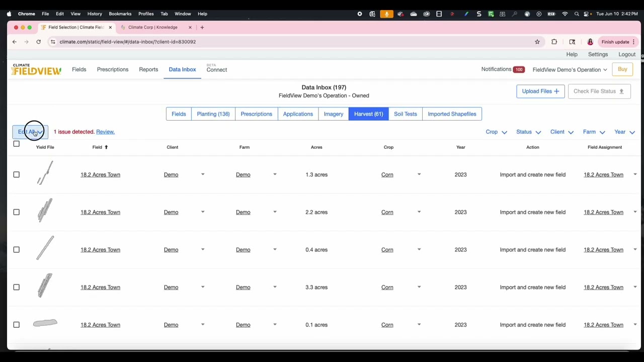This screenshot has height=362, width=644.
Task: Click the Field column sort arrow
Action: (106, 147)
